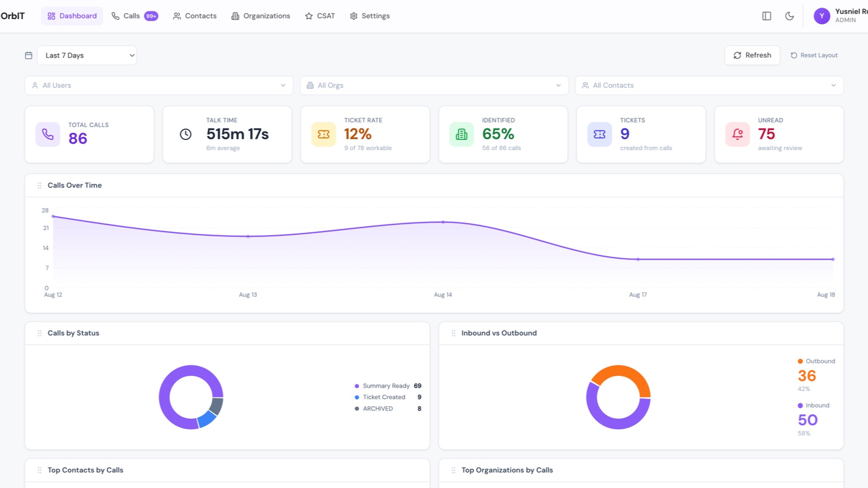Click the Aug 14 data point on chart
The image size is (868, 488).
pos(443,222)
